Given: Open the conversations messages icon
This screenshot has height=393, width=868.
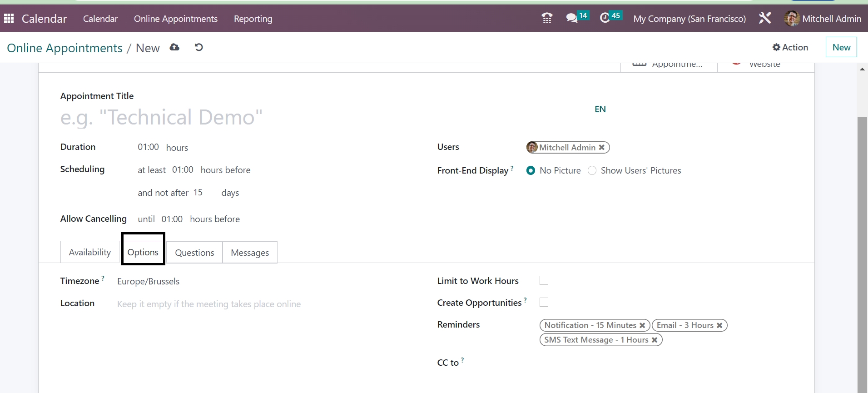Looking at the screenshot, I should click(572, 19).
